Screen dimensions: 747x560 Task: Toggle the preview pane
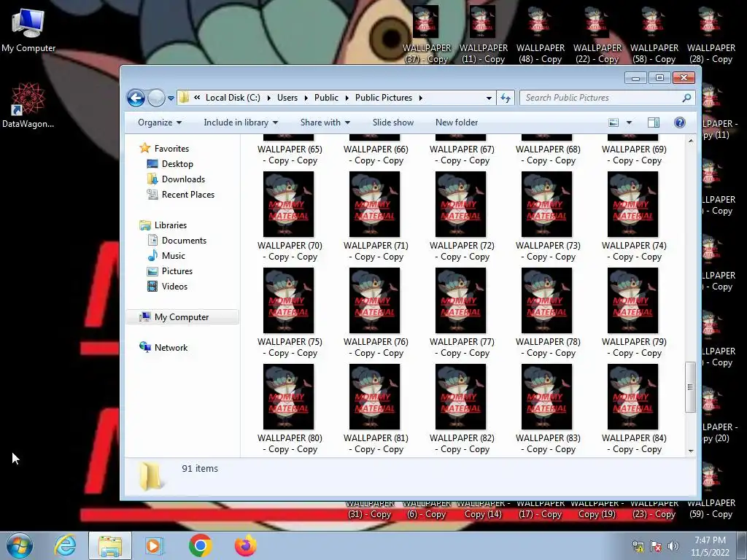point(653,122)
